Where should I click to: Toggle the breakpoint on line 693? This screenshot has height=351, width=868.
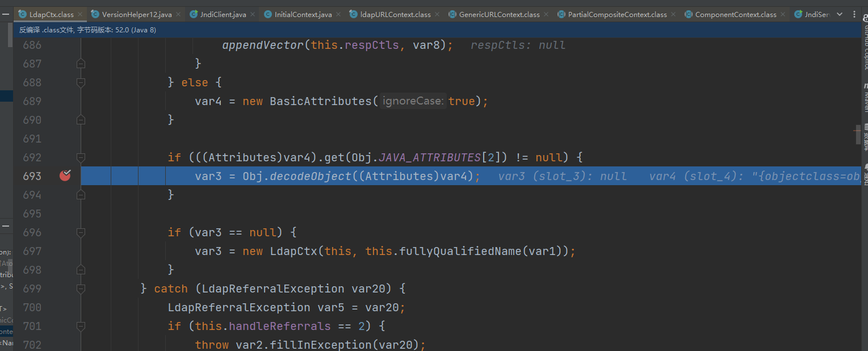point(65,175)
